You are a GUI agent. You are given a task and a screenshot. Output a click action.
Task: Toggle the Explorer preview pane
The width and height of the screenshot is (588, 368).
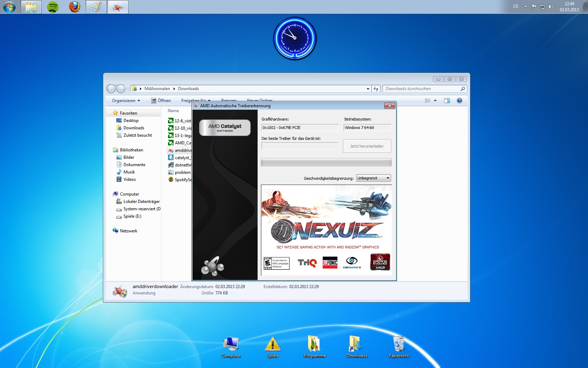tap(447, 101)
